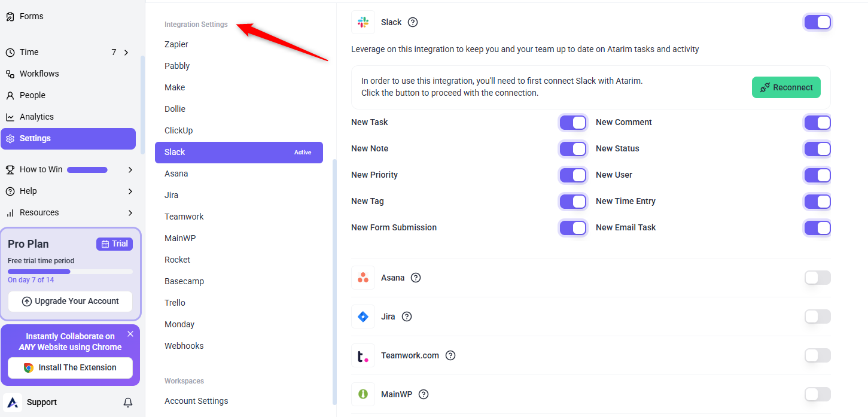Turn off New Email Task toggle
The image size is (868, 417).
point(817,228)
